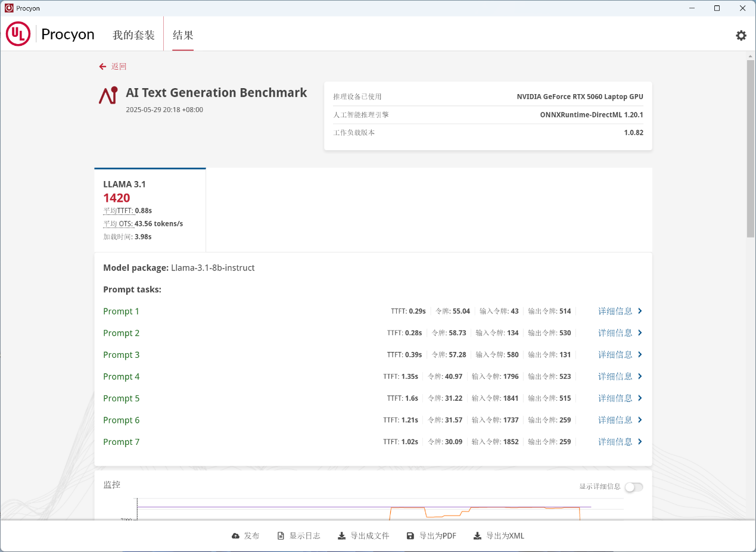Click the 显示日志 document icon
Viewport: 756px width, 552px height.
coord(281,536)
